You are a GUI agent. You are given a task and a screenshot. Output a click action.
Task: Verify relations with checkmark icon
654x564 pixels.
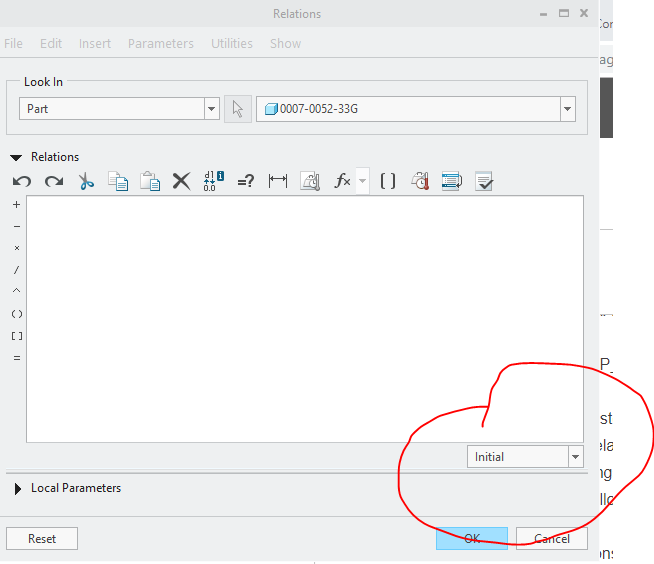(x=484, y=181)
